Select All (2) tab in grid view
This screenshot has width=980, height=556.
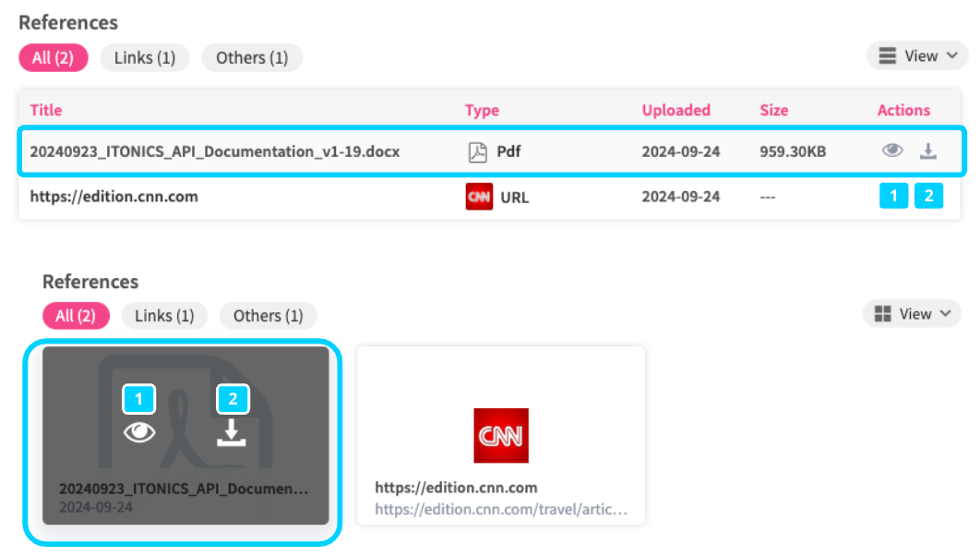click(76, 316)
